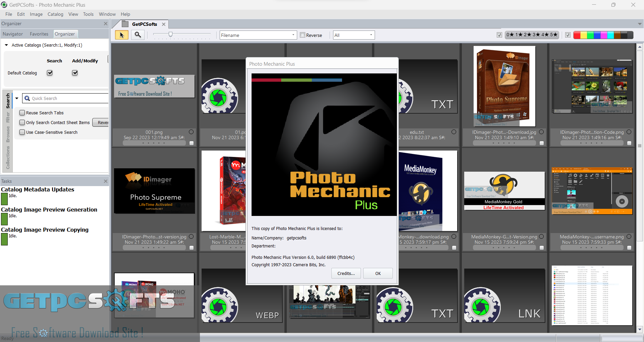Enable Reuse Search Tabs
This screenshot has height=342, width=644.
[x=22, y=113]
